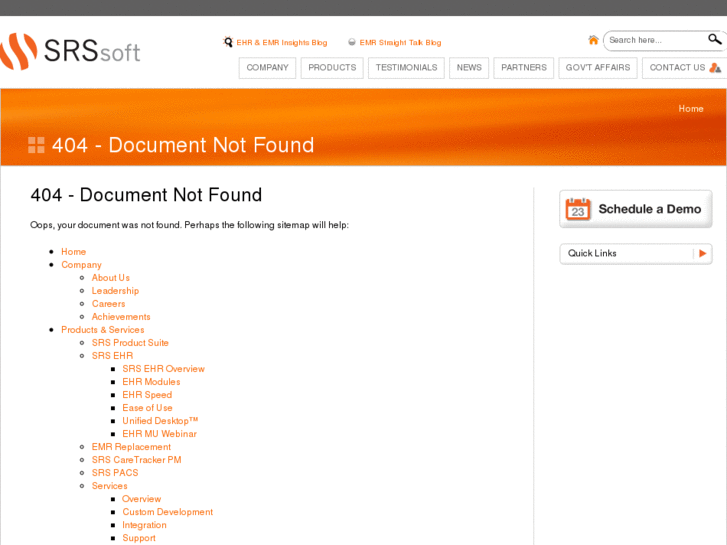Open the Leadership link
This screenshot has width=727, height=545.
tap(115, 290)
